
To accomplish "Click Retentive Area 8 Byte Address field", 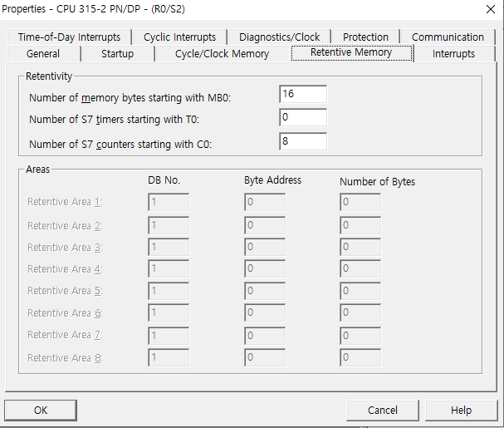I will (265, 357).
